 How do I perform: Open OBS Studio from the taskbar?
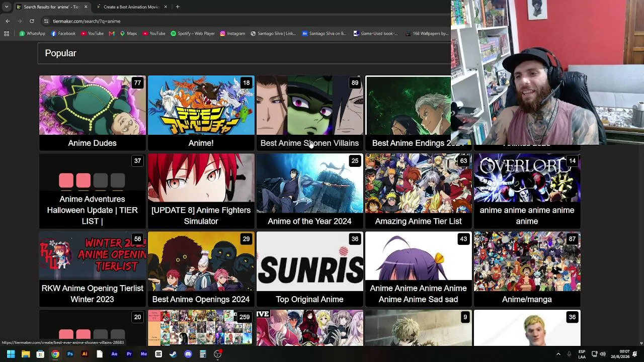[x=217, y=354]
